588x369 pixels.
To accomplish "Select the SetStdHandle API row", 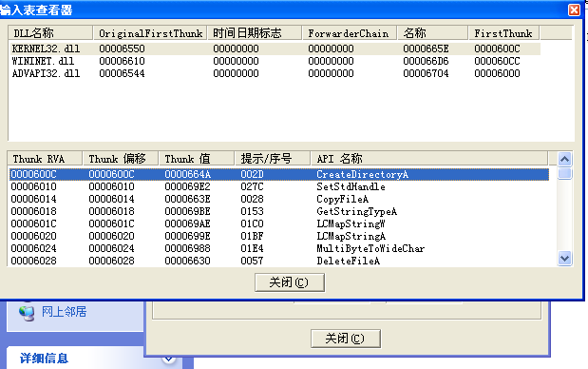I will [279, 186].
